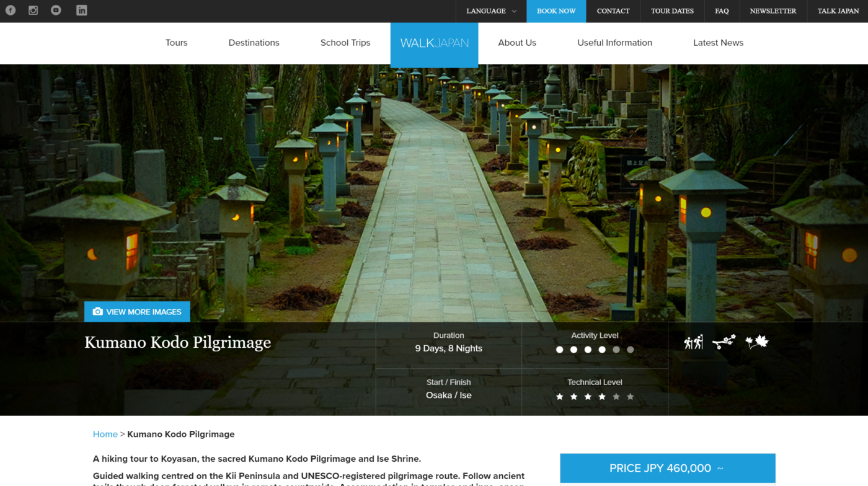The height and width of the screenshot is (486, 868).
Task: Click the camera icon on View More Images
Action: (x=97, y=312)
